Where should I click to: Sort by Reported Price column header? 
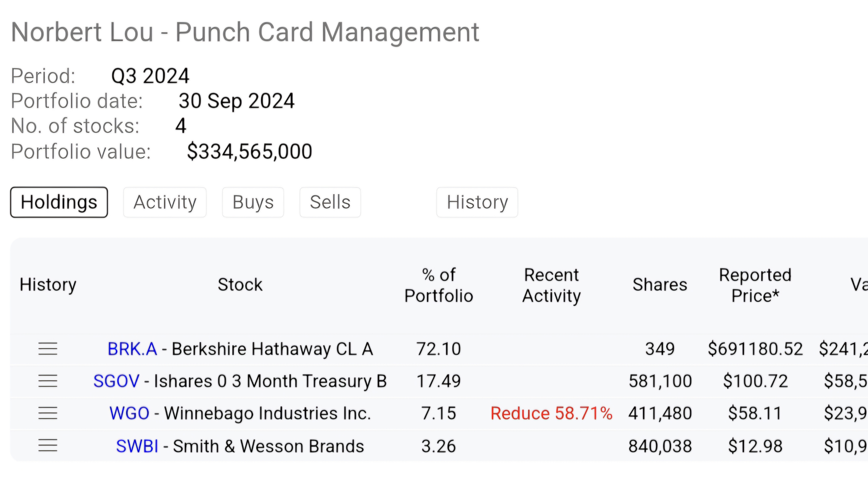tap(755, 285)
